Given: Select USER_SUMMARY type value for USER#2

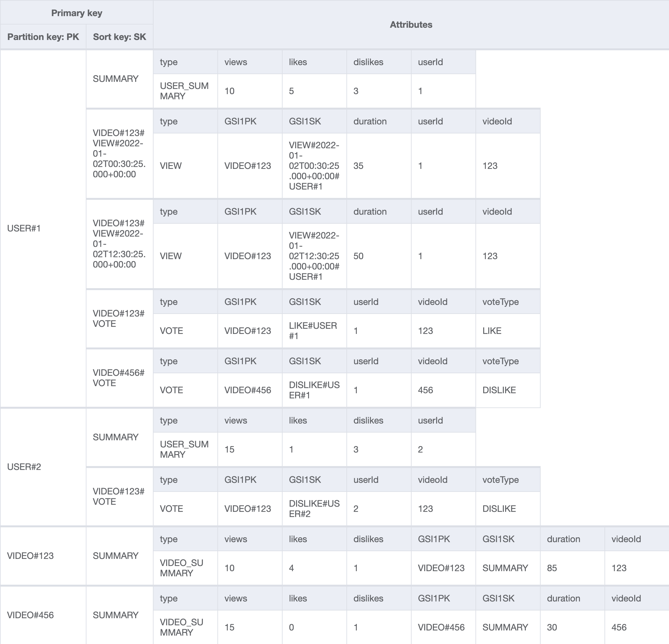Looking at the screenshot, I should (x=185, y=450).
